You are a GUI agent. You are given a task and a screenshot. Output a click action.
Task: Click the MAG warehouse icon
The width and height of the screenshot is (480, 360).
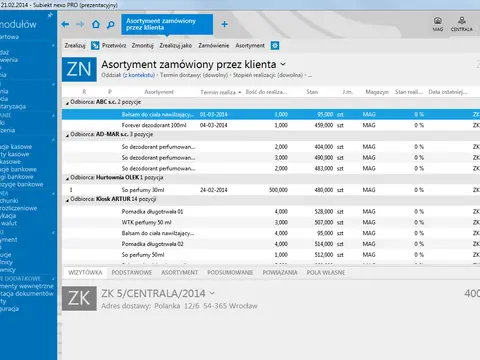point(438,24)
